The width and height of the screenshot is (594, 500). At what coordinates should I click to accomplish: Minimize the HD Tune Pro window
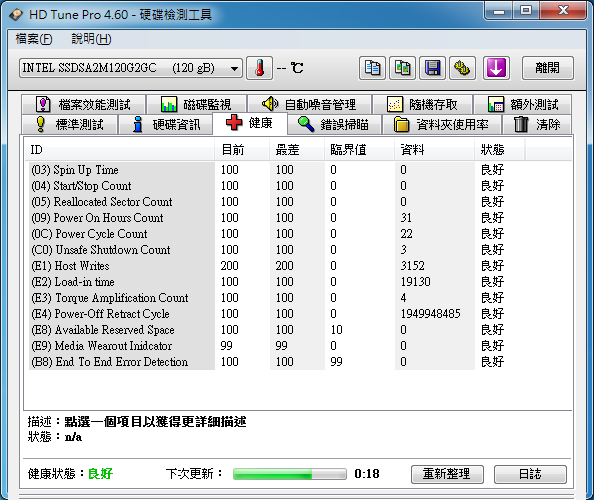coord(499,11)
